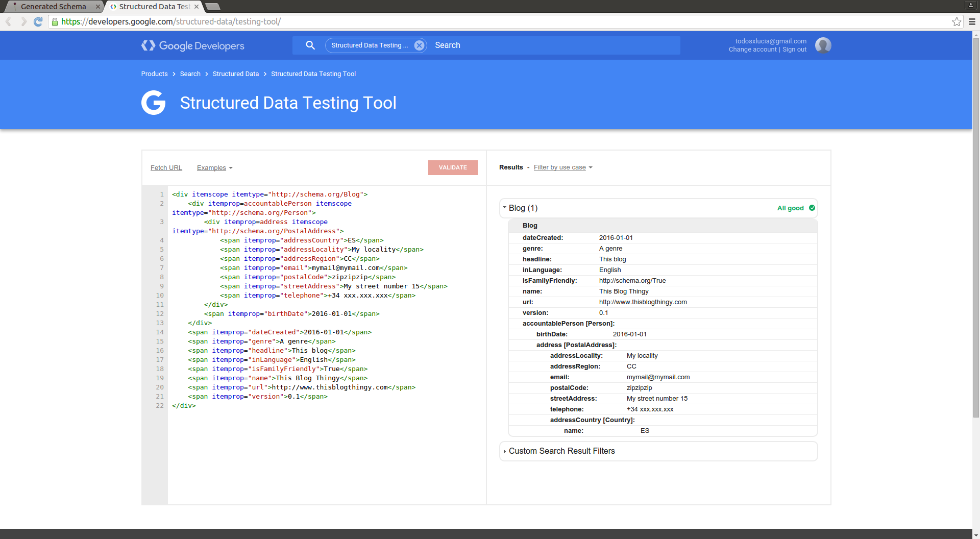
Task: Go to Structured Data breadcrumb
Action: point(235,74)
